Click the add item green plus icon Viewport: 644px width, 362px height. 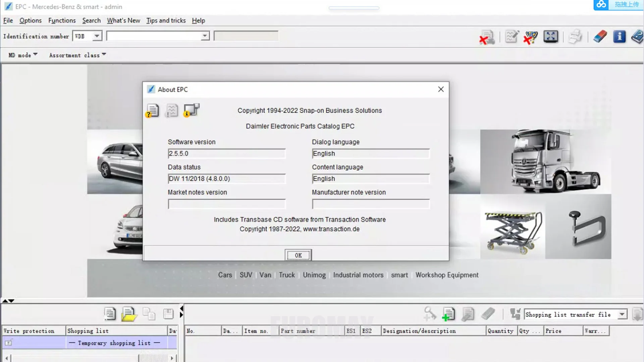pos(448,314)
